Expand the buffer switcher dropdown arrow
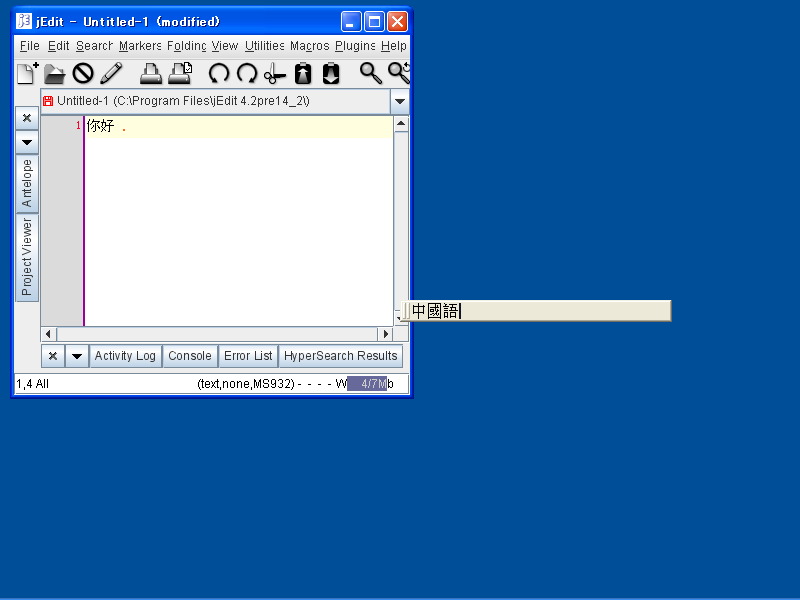 point(400,101)
